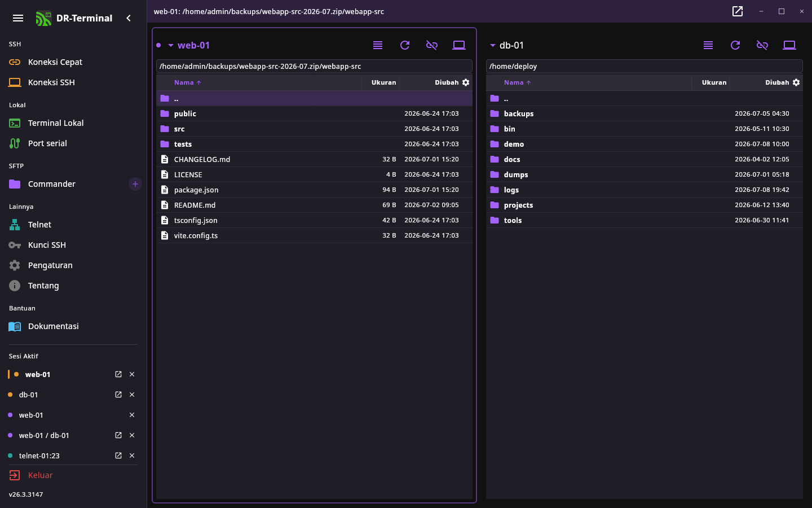812x508 pixels.
Task: Select the projects folder
Action: point(645,205)
